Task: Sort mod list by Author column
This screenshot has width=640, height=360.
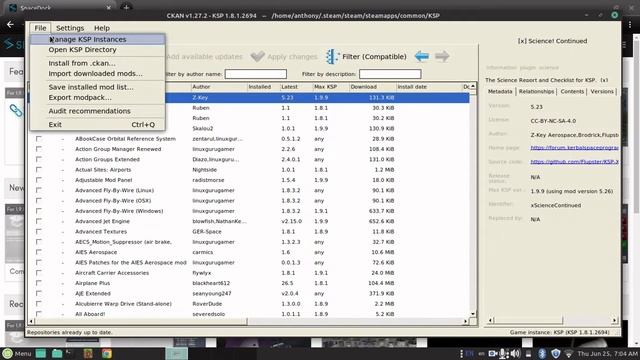Action: 219,87
